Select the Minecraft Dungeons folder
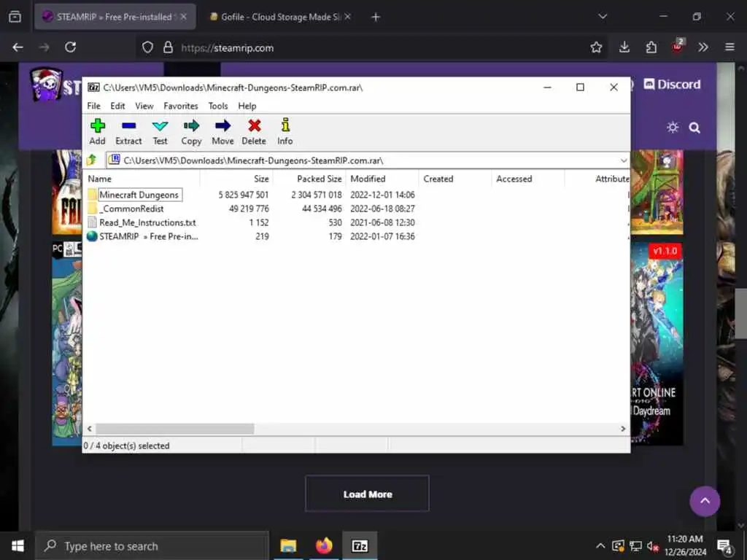The width and height of the screenshot is (747, 560). tap(139, 195)
